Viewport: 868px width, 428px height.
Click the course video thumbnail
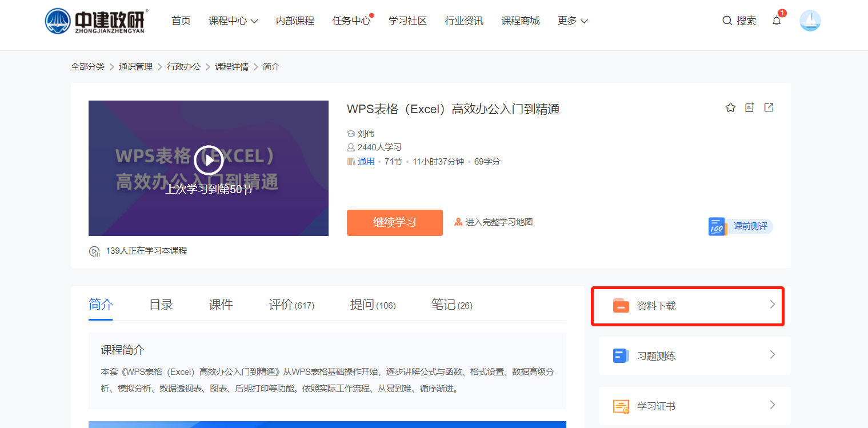point(209,168)
